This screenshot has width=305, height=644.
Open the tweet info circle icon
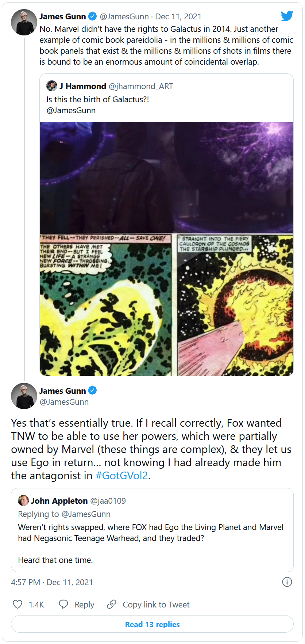tap(287, 582)
